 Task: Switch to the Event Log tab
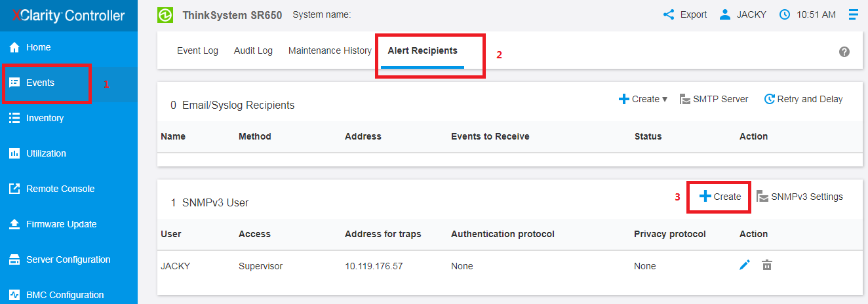[x=197, y=50]
